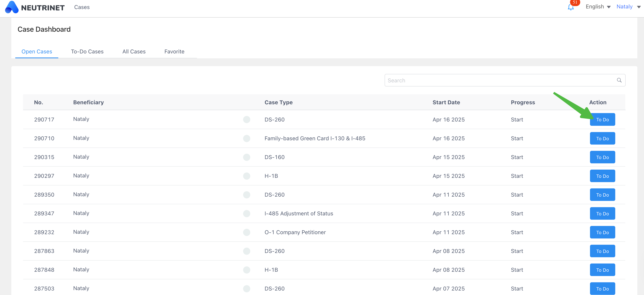Click the Neutrinet logo icon

12,7
